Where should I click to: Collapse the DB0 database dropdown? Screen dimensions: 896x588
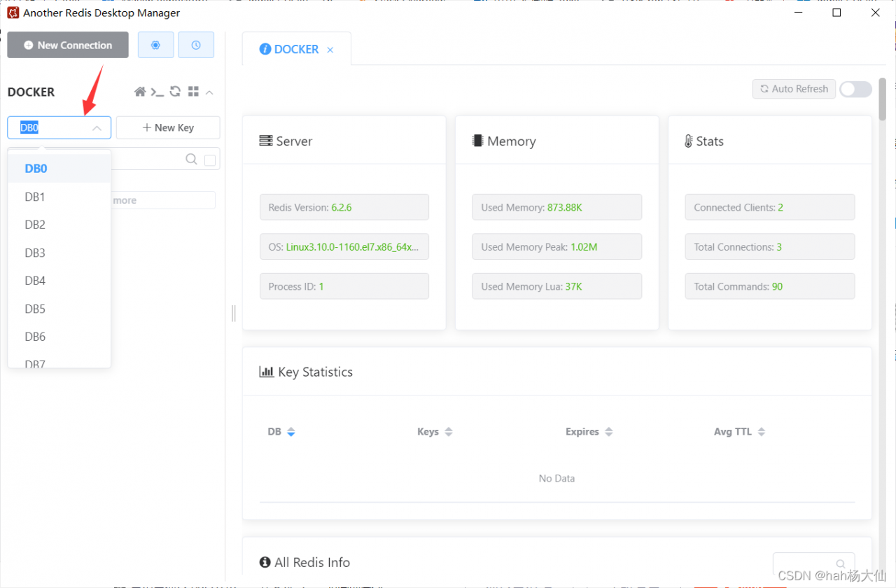[x=97, y=128]
